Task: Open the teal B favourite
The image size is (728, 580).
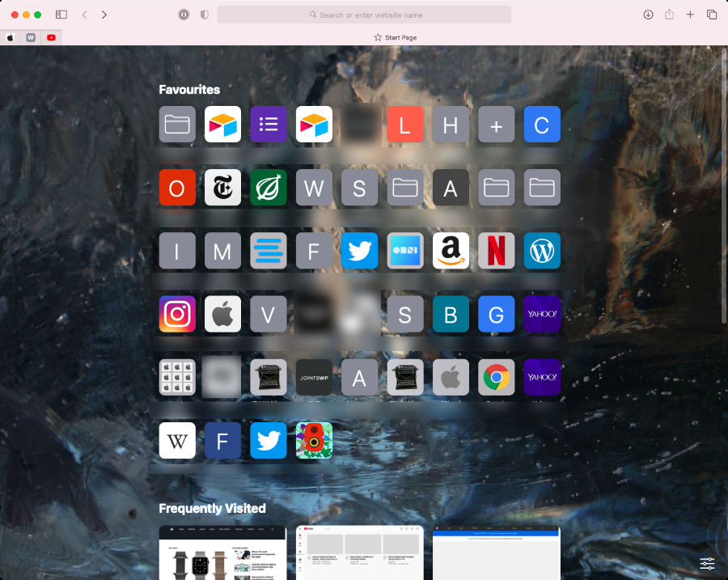Action: pyautogui.click(x=451, y=314)
